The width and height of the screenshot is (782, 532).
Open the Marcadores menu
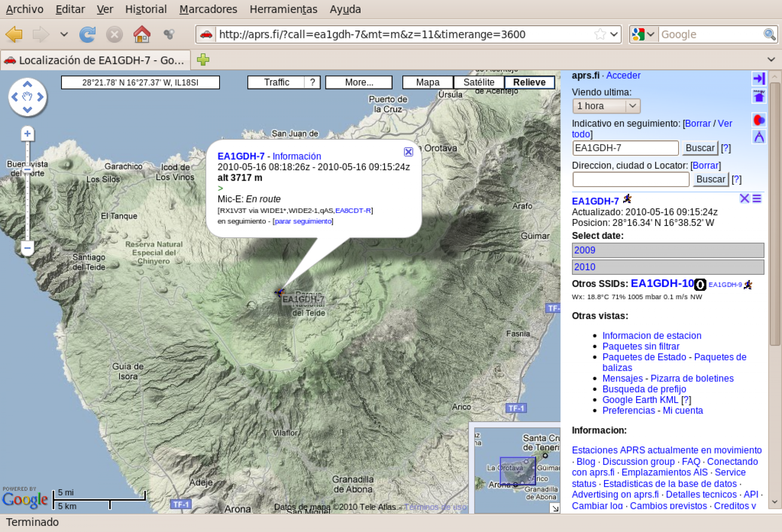(x=208, y=9)
